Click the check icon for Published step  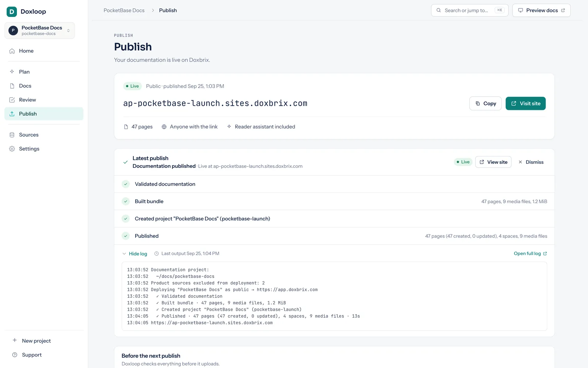click(x=126, y=236)
